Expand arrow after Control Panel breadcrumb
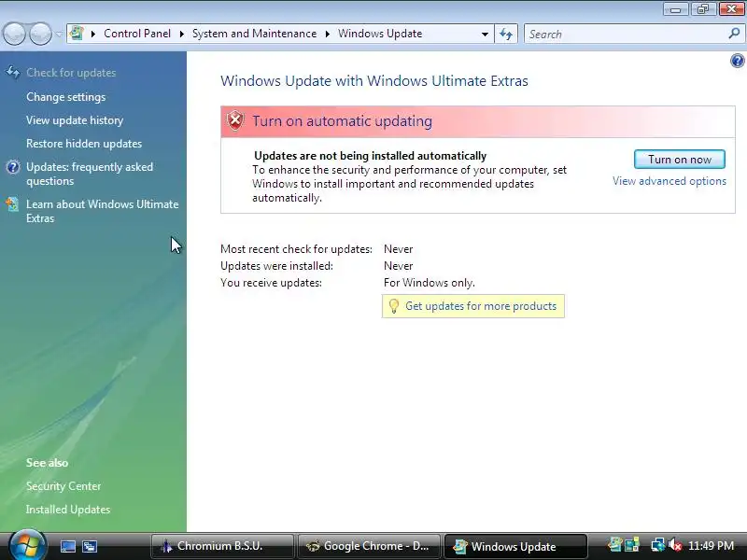Screen dimensions: 747x560 pos(181,34)
